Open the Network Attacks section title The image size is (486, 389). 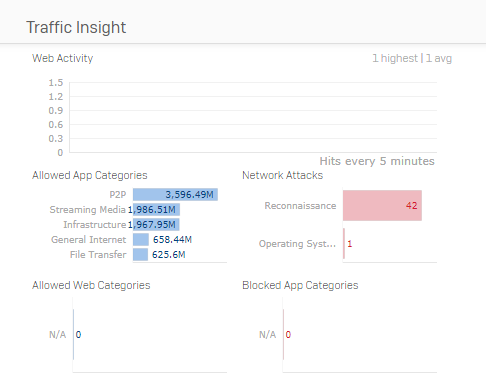tap(283, 175)
